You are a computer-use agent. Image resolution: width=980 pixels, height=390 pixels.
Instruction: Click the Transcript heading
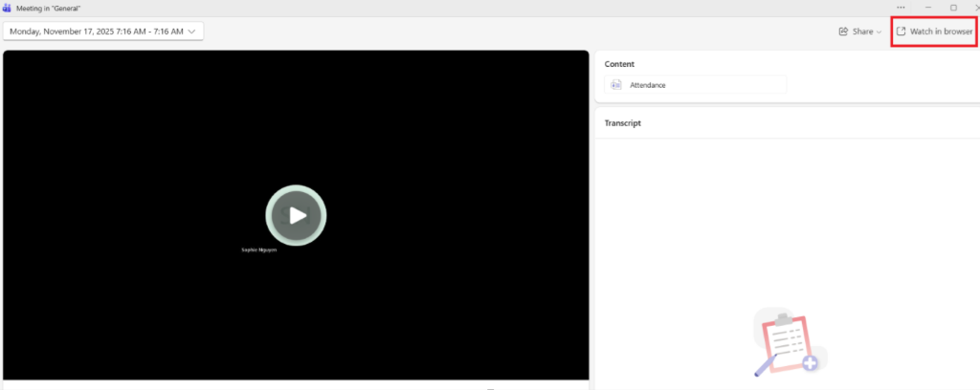coord(622,123)
